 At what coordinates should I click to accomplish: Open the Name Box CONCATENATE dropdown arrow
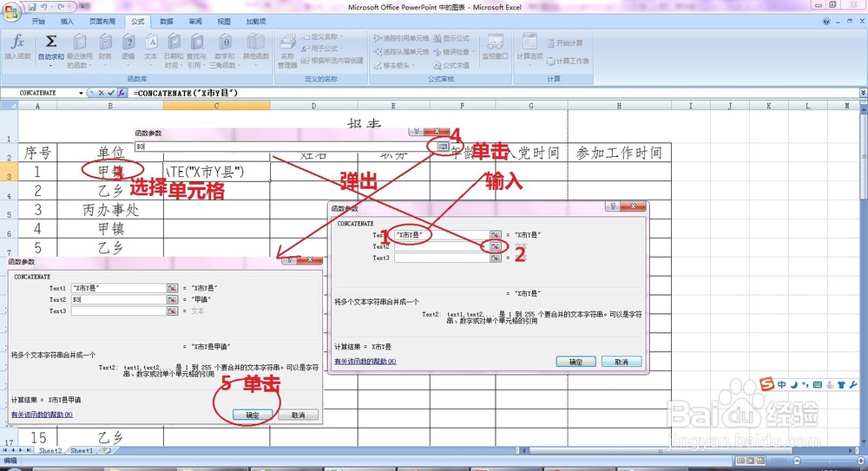[x=81, y=93]
